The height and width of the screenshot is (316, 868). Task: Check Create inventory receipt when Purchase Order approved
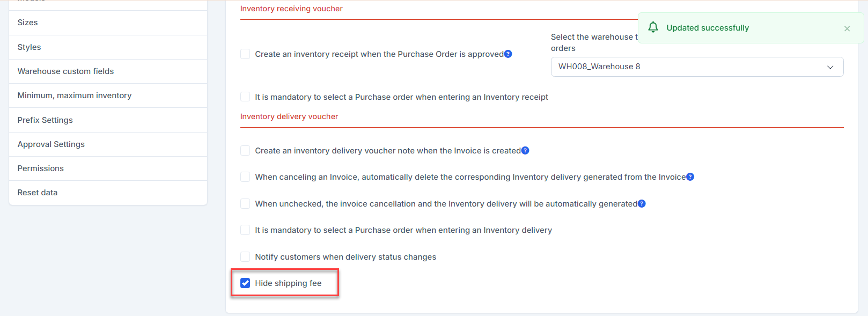click(x=245, y=54)
